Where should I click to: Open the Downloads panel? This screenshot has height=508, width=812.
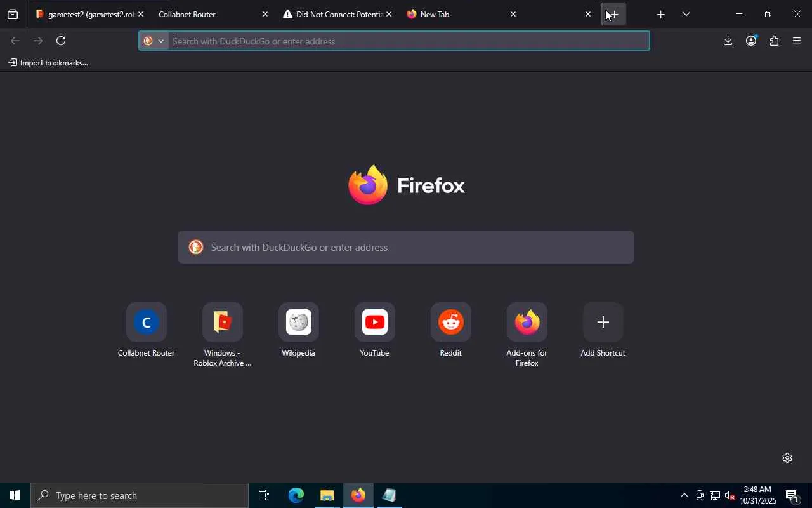728,41
